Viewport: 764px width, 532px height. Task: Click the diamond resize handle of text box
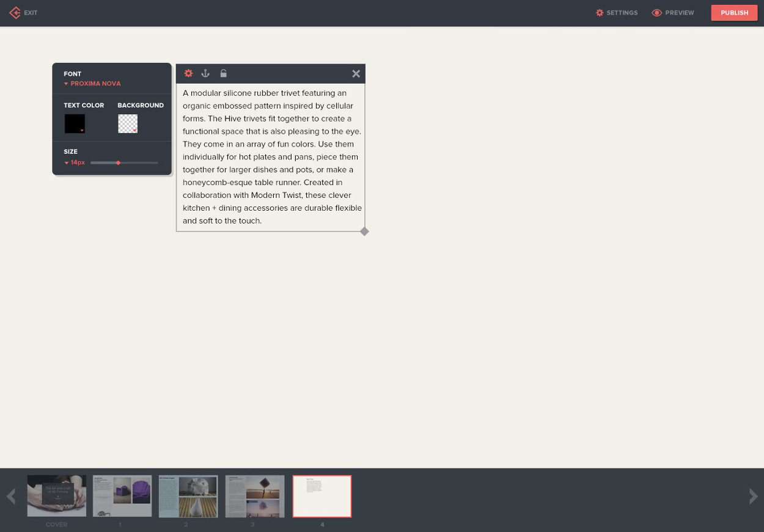364,231
